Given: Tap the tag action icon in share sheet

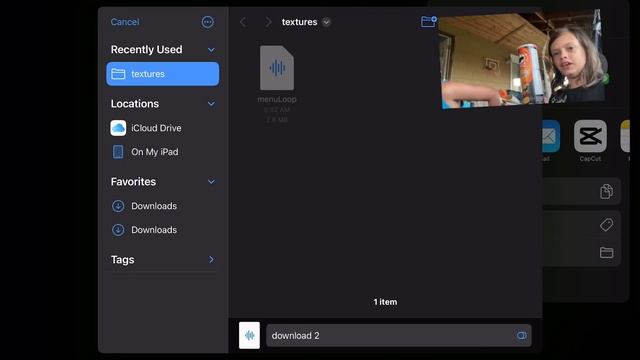Looking at the screenshot, I should (x=607, y=225).
